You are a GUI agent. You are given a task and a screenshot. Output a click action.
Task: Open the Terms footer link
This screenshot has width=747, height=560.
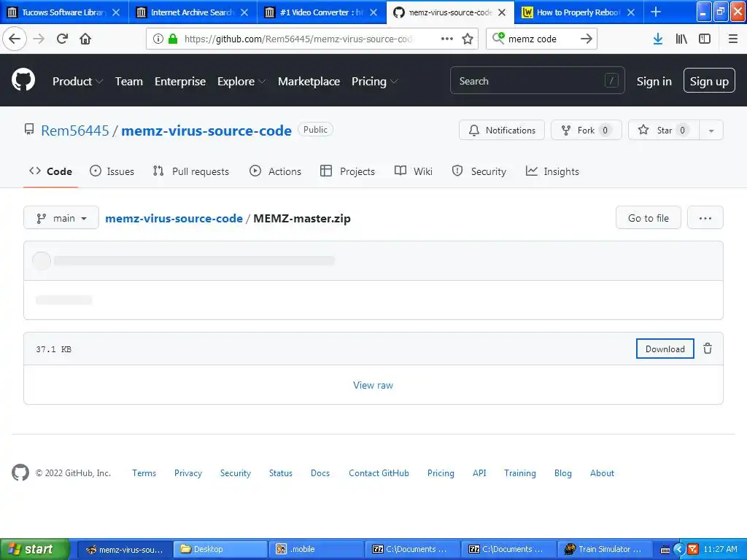click(x=144, y=472)
